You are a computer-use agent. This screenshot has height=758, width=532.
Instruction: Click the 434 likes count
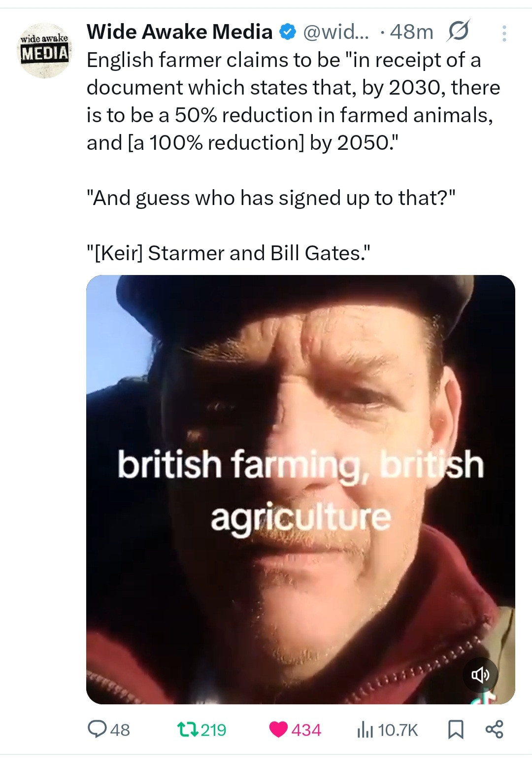click(306, 730)
